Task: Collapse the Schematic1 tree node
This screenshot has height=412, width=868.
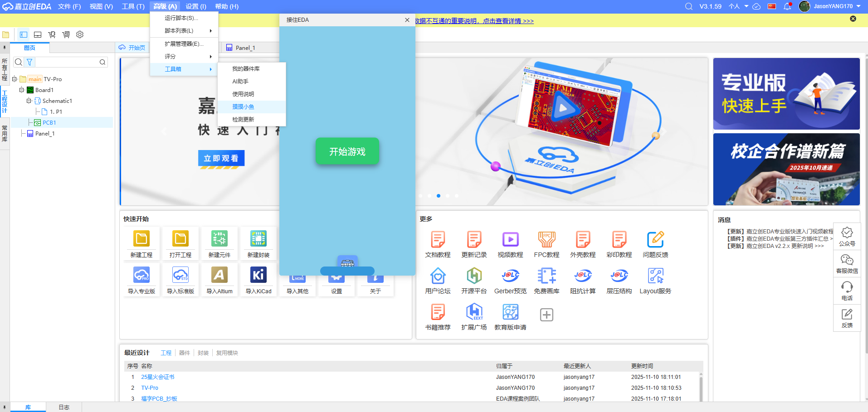Action: point(29,101)
